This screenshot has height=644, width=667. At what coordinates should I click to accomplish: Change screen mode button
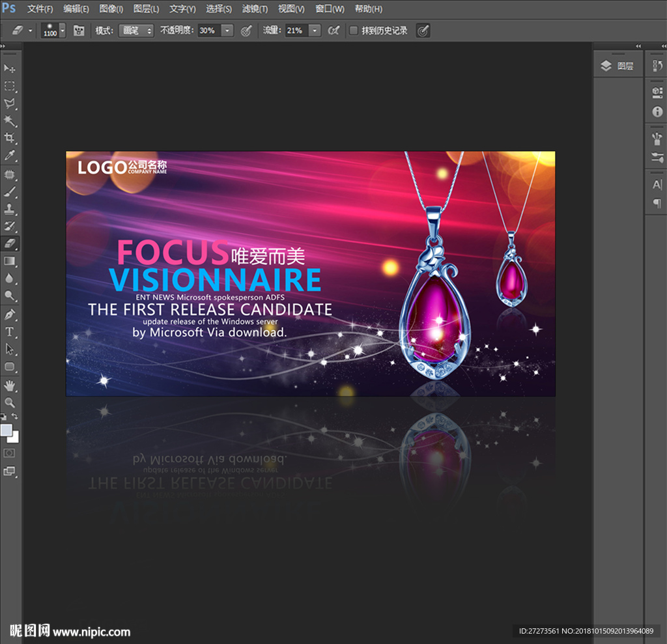[9, 471]
